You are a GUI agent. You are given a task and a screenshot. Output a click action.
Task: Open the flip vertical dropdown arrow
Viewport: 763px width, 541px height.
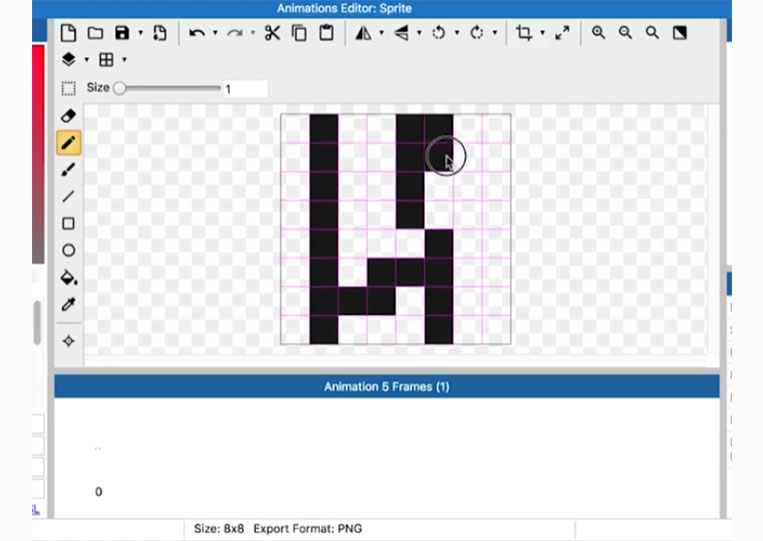click(x=419, y=33)
